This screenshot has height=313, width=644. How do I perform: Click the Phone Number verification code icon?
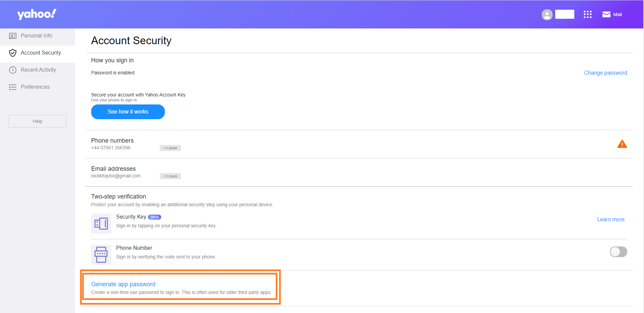click(101, 254)
